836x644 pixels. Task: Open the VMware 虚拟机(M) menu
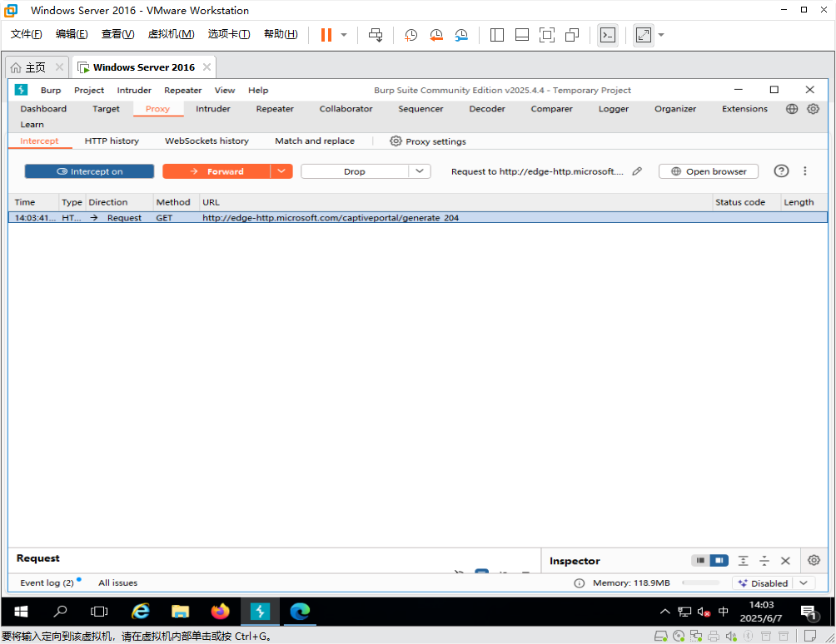pos(171,34)
